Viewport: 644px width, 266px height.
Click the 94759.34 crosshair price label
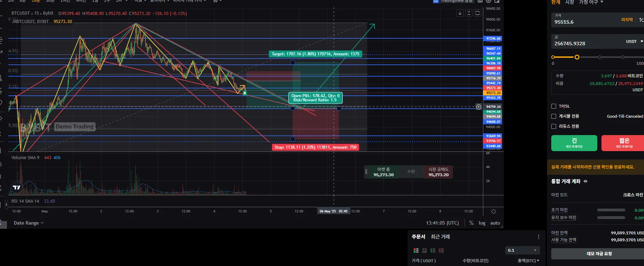(x=493, y=107)
